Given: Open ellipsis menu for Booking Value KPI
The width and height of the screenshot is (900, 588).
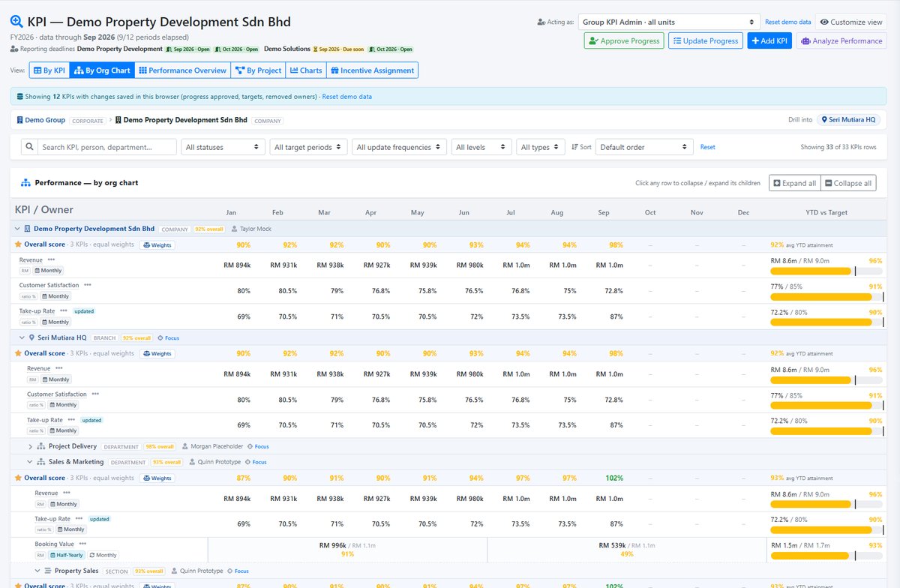Looking at the screenshot, I should 82,544.
